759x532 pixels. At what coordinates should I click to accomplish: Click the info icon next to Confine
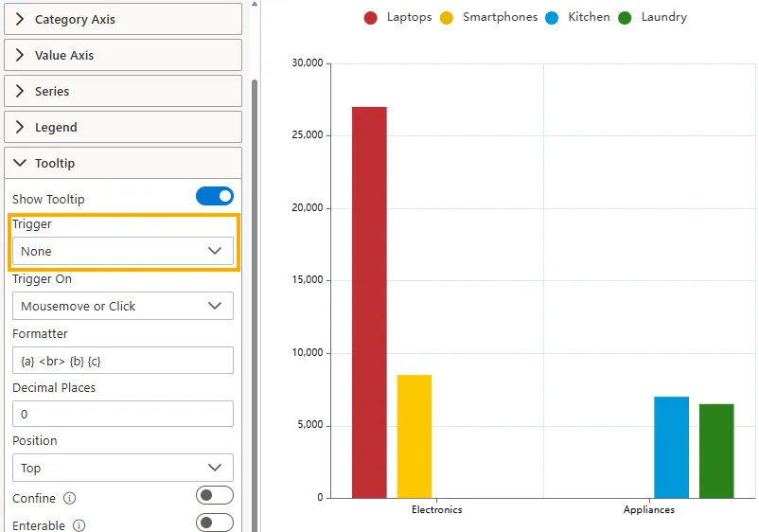pos(70,498)
